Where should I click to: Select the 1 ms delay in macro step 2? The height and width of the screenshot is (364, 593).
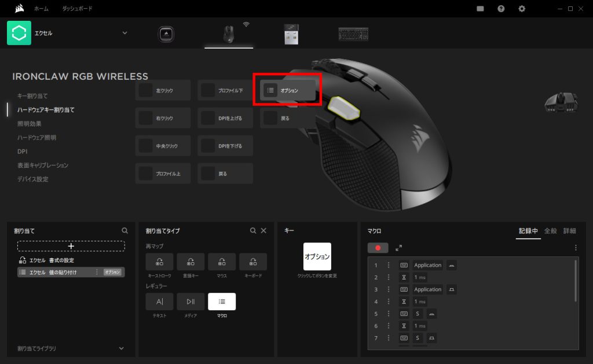click(420, 277)
